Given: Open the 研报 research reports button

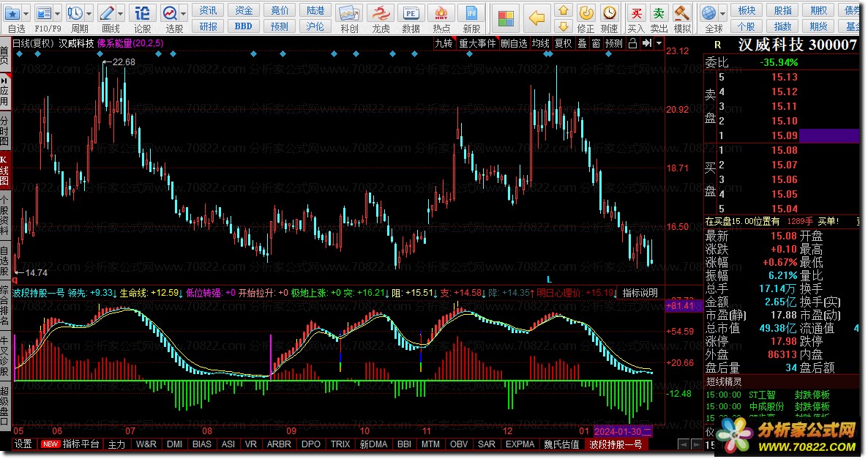Looking at the screenshot, I should coord(208,26).
